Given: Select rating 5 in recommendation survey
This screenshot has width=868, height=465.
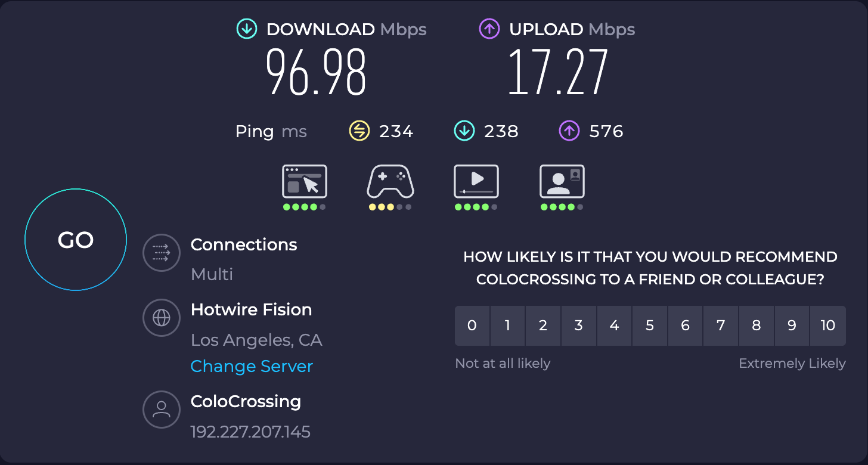Looking at the screenshot, I should point(650,325).
